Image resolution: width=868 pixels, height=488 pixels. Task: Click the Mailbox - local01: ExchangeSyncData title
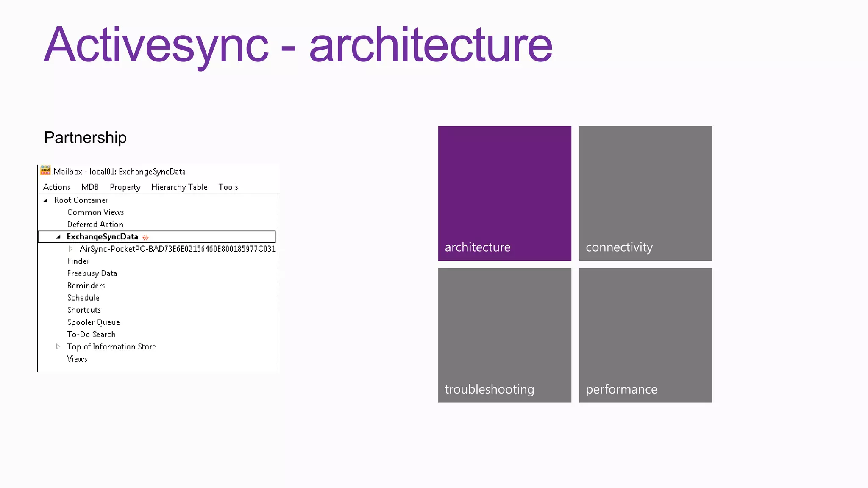point(120,172)
